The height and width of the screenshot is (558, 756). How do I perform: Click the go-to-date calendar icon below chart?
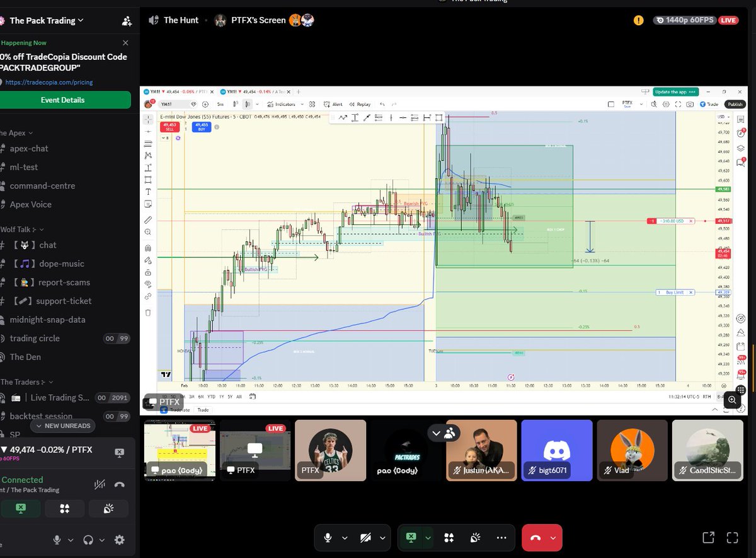(253, 397)
